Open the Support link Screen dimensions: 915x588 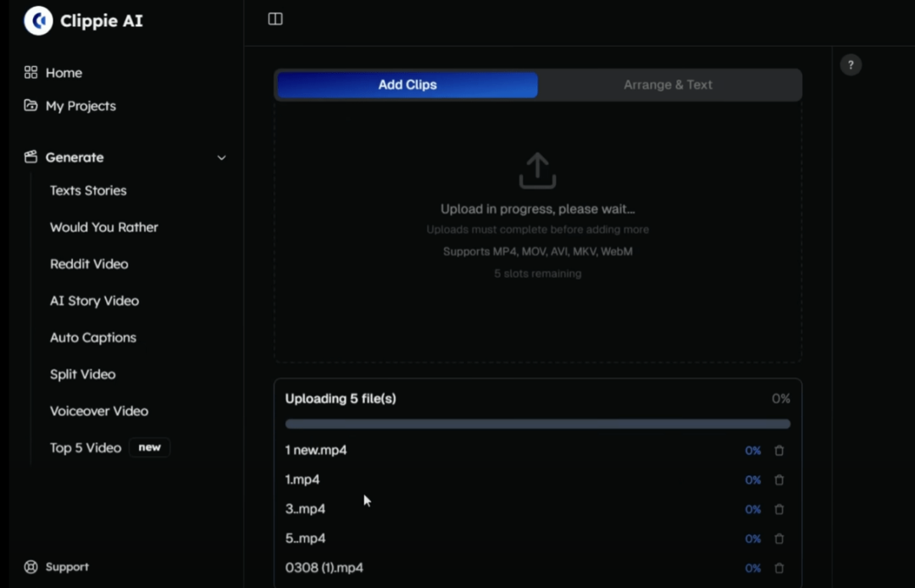point(66,567)
